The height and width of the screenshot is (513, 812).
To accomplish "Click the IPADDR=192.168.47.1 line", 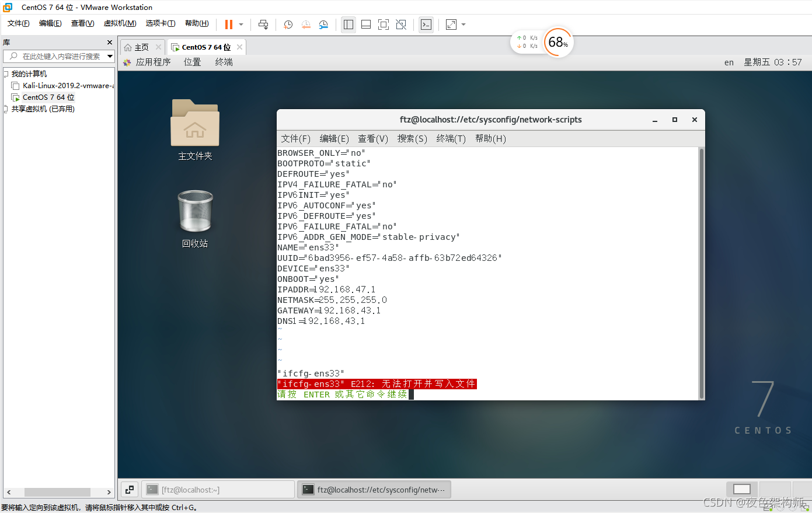I will tap(327, 289).
